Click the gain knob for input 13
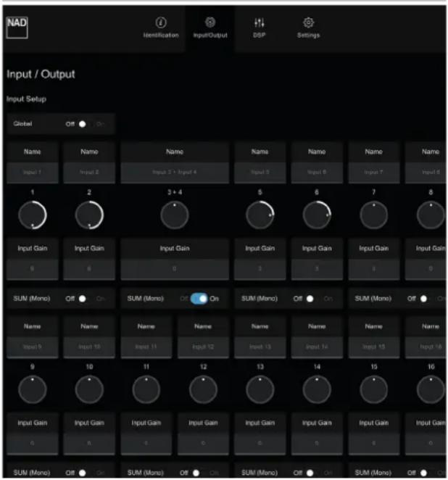Viewport: 448px width, 480px height. (260, 389)
